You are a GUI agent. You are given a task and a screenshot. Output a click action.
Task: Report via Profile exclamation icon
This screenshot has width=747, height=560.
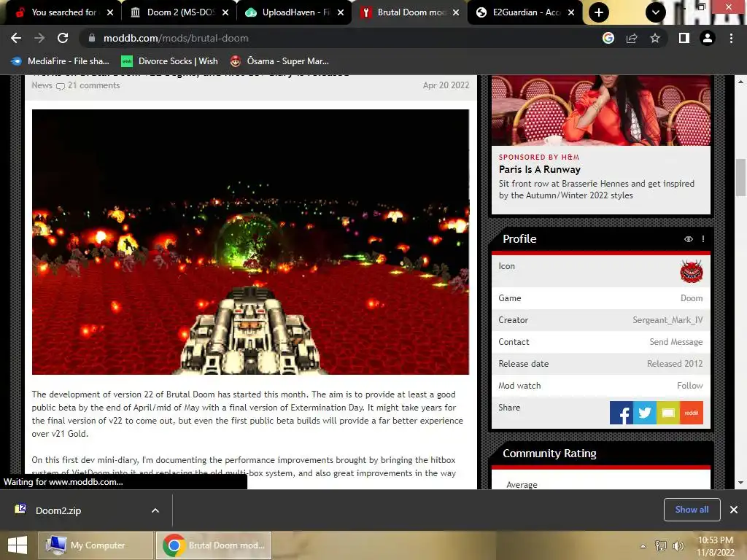tap(703, 239)
